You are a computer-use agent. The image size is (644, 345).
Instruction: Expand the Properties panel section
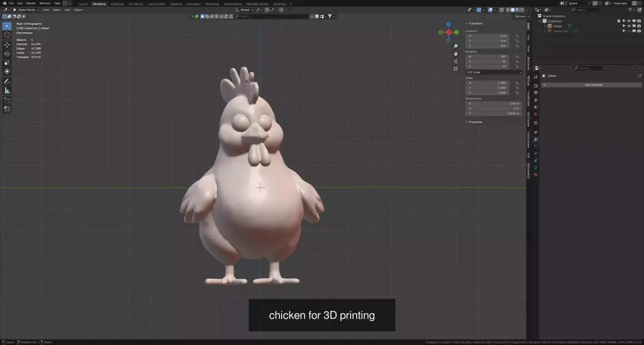click(474, 122)
